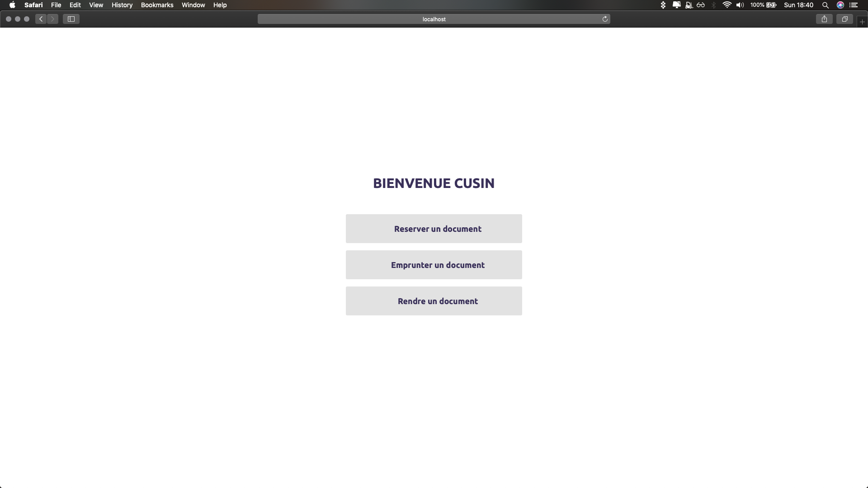Toggle the Safari sidebar button
Screen dimensions: 868x488
click(x=71, y=19)
